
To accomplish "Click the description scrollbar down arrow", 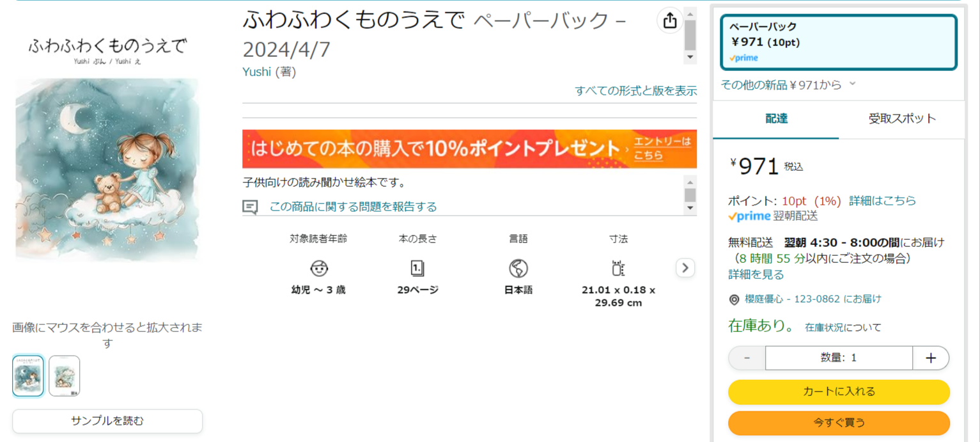I will [690, 209].
